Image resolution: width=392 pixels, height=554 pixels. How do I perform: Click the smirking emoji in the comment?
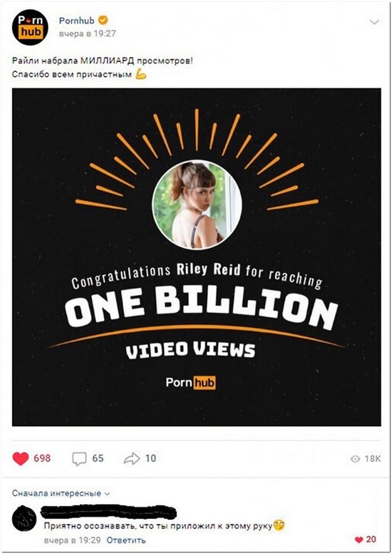[279, 525]
